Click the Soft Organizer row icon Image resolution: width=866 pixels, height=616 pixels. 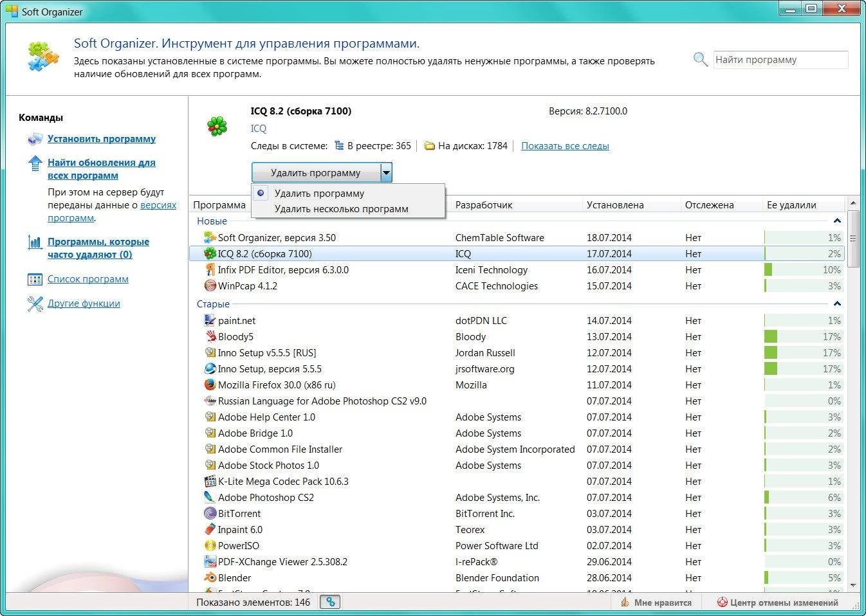tap(210, 237)
